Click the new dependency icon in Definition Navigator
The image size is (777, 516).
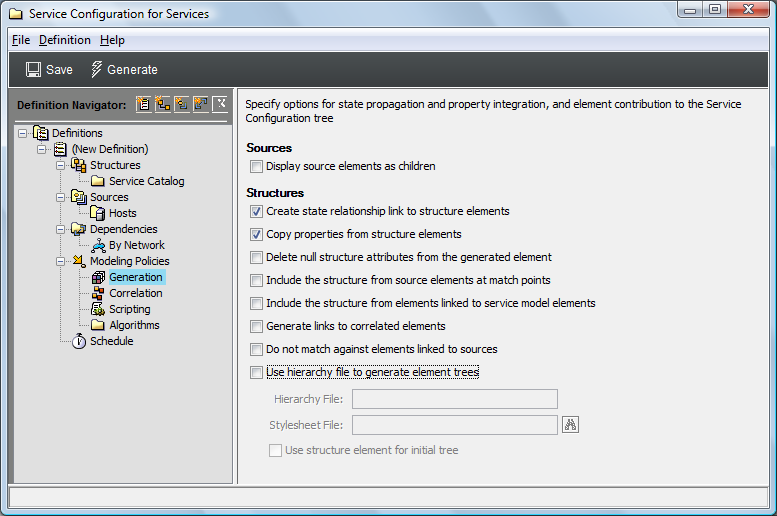point(201,104)
